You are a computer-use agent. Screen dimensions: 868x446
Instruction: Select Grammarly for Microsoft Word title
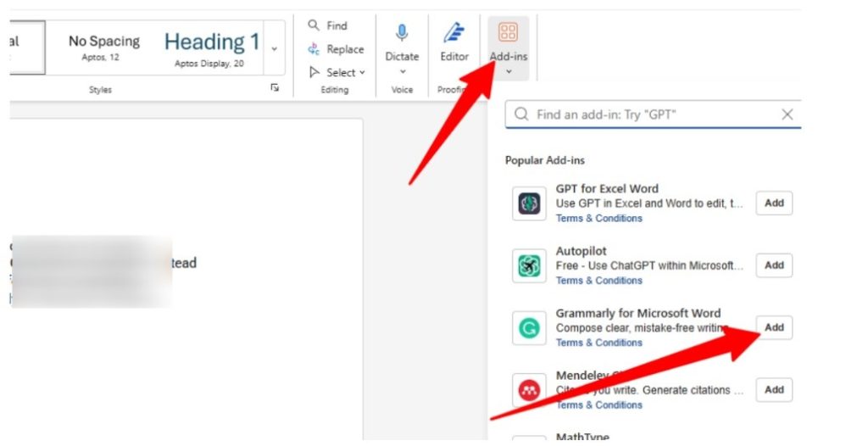click(637, 313)
